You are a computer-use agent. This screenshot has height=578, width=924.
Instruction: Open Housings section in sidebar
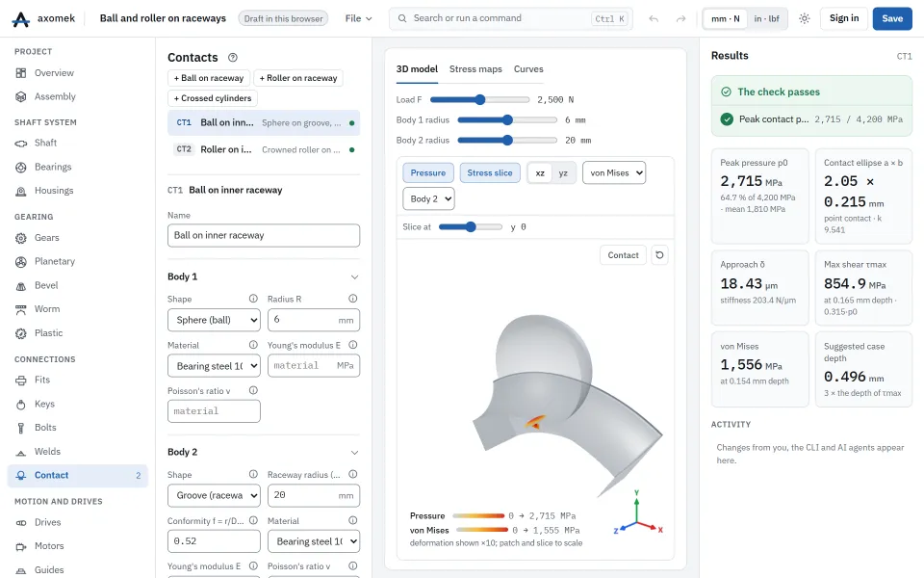[77, 191]
